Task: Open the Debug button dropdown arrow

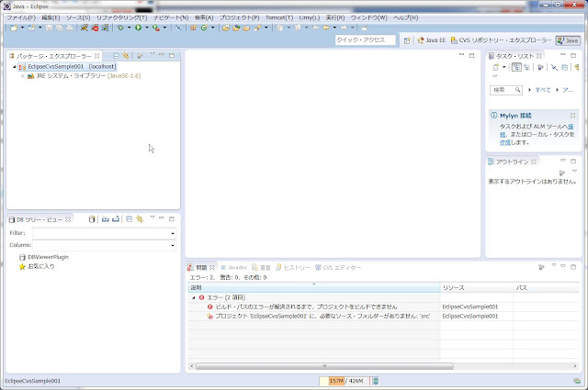Action: click(x=129, y=28)
